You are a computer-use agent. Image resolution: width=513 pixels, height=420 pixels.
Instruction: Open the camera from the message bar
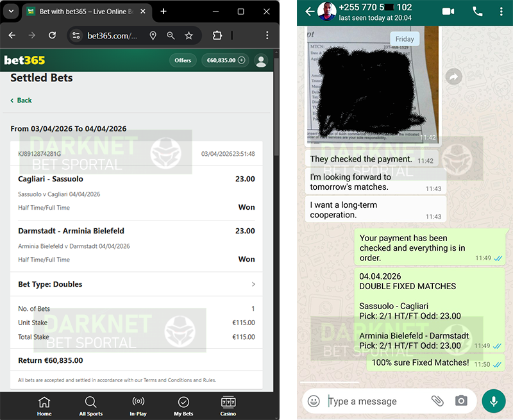coord(461,401)
